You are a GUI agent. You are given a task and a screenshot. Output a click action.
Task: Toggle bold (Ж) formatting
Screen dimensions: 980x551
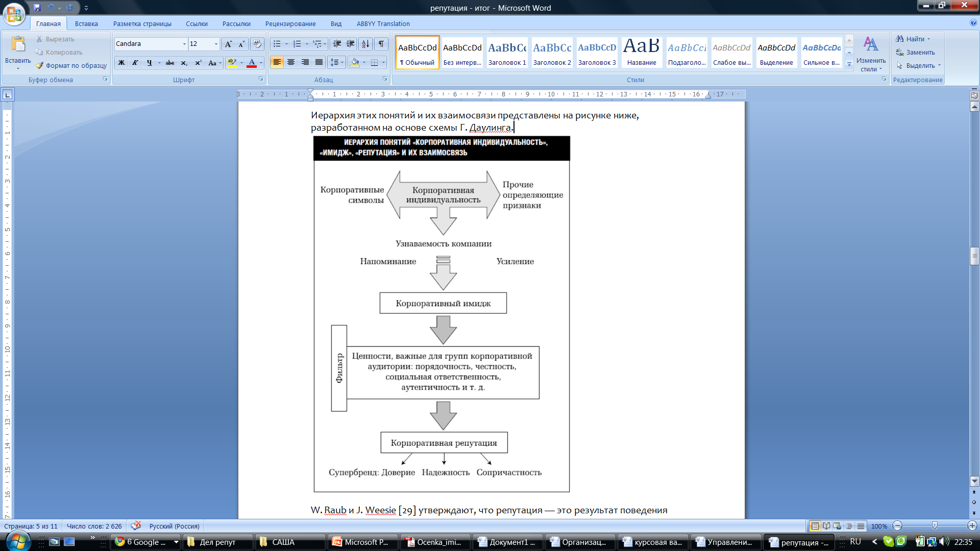(121, 63)
